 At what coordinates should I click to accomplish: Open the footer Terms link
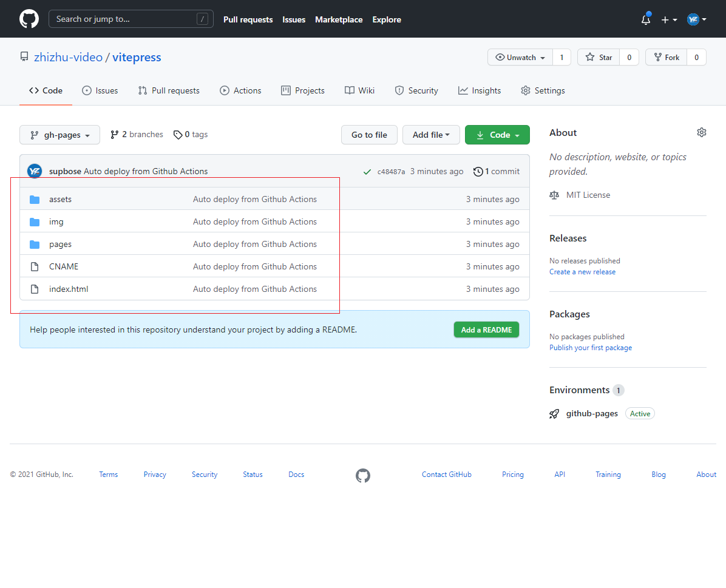[108, 475]
